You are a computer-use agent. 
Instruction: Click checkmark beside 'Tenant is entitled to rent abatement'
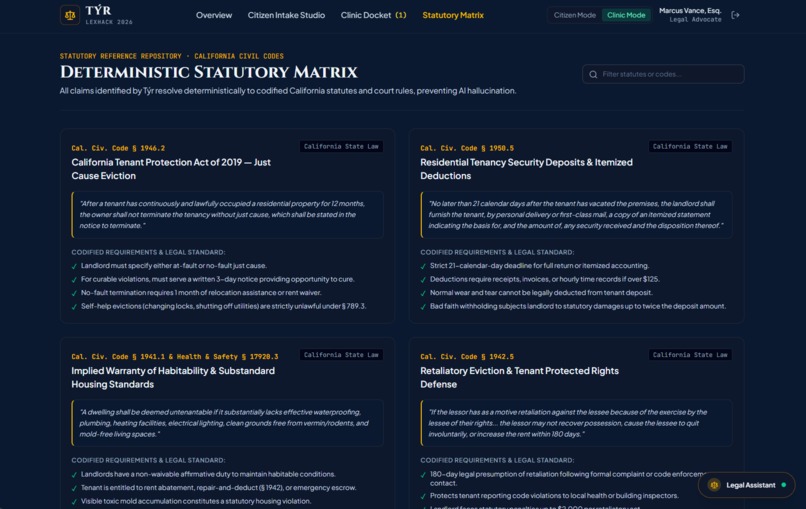pos(74,488)
